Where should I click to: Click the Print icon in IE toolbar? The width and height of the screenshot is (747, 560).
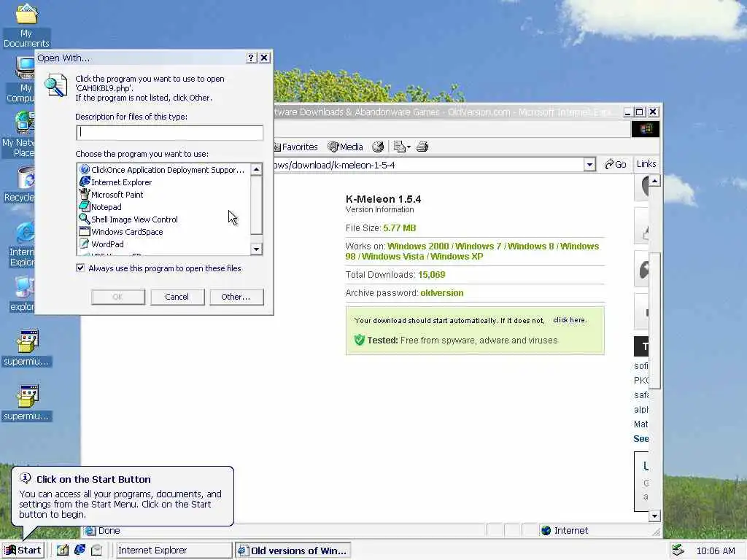(x=422, y=147)
